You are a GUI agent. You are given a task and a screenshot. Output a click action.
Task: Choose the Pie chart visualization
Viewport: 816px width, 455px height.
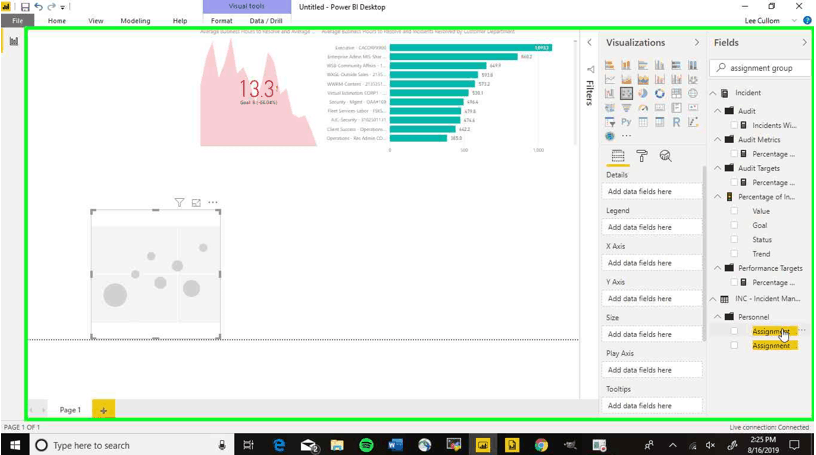(x=643, y=93)
